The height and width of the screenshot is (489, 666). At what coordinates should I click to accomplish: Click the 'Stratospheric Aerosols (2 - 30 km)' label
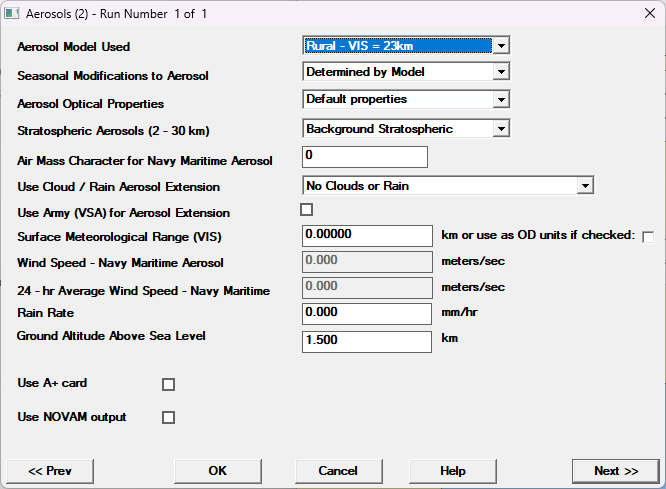point(113,131)
